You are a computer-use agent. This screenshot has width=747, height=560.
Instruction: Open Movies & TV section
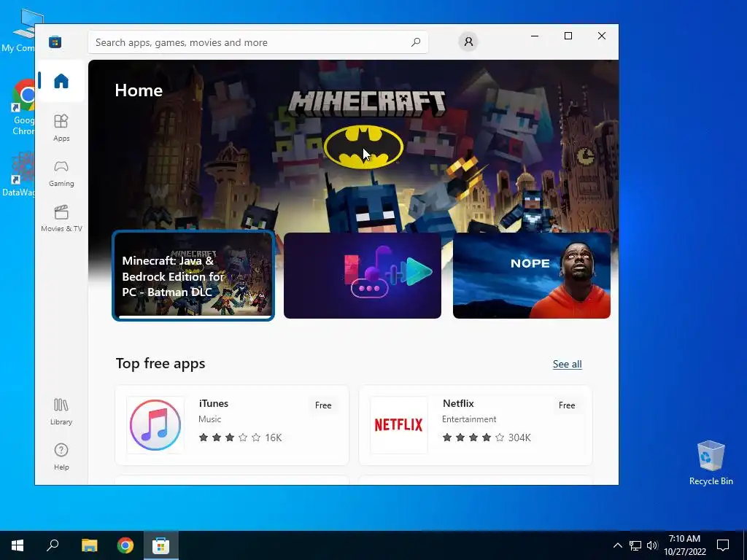(61, 219)
